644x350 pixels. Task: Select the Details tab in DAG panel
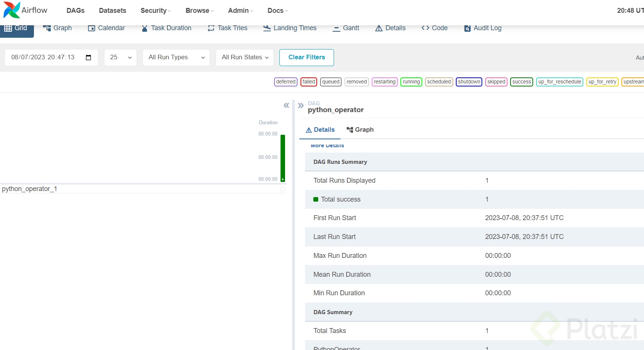[x=320, y=130]
